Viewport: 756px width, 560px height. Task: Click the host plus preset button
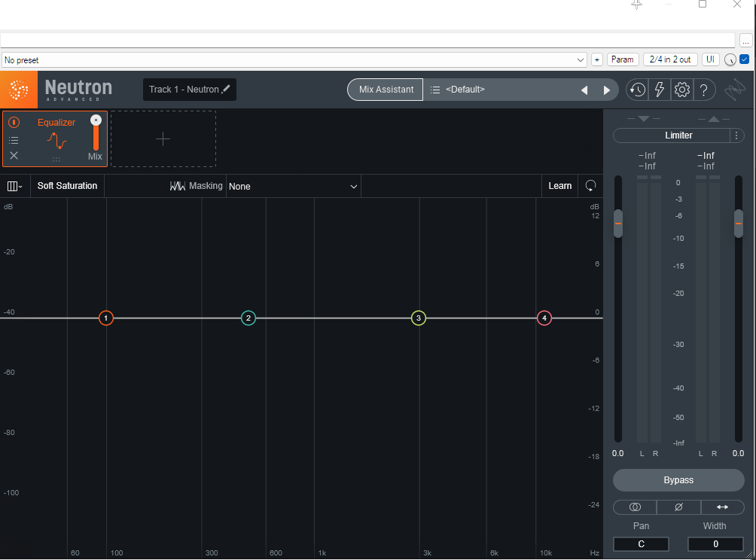pos(597,59)
